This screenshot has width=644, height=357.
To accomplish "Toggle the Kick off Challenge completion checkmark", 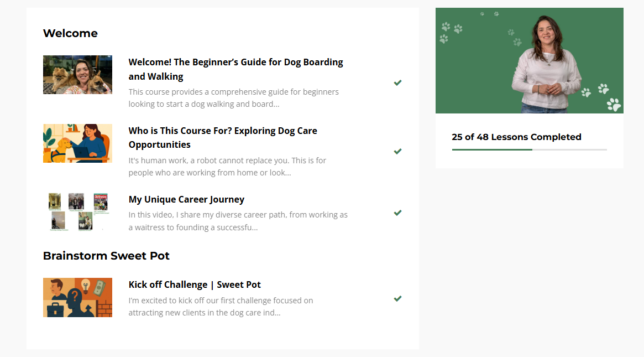I will tap(397, 299).
